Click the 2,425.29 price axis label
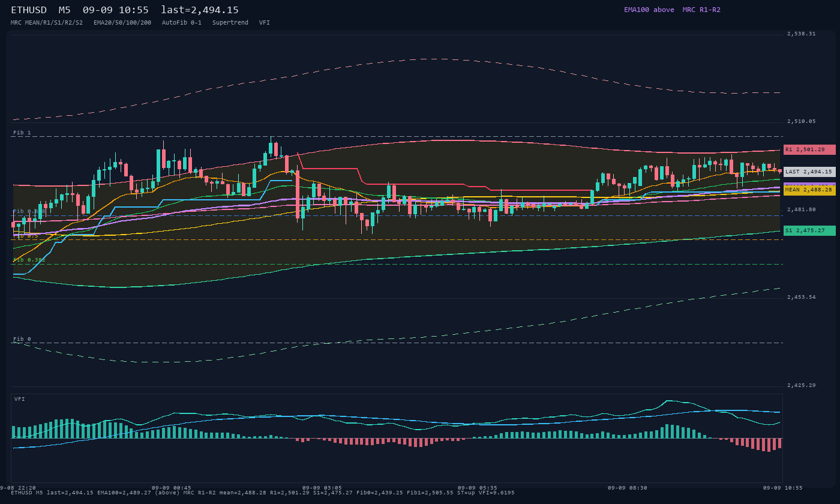Image resolution: width=840 pixels, height=504 pixels. coord(802,385)
